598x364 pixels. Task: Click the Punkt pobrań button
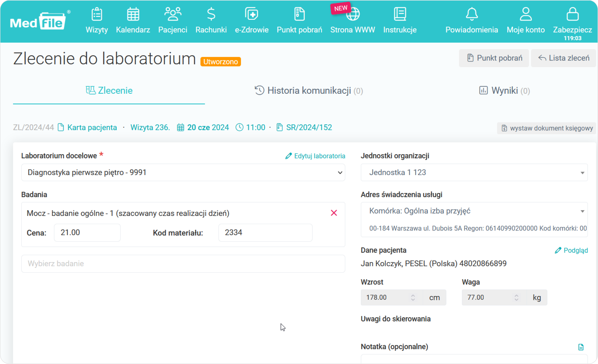point(494,58)
